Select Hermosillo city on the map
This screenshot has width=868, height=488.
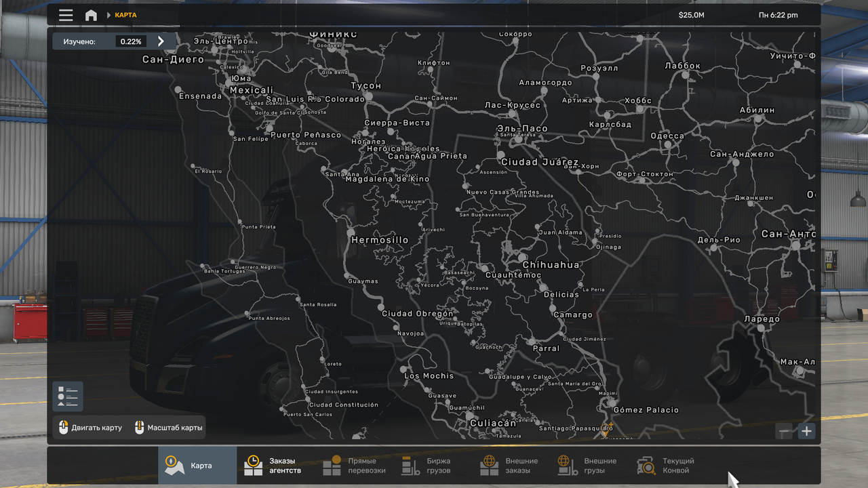380,240
